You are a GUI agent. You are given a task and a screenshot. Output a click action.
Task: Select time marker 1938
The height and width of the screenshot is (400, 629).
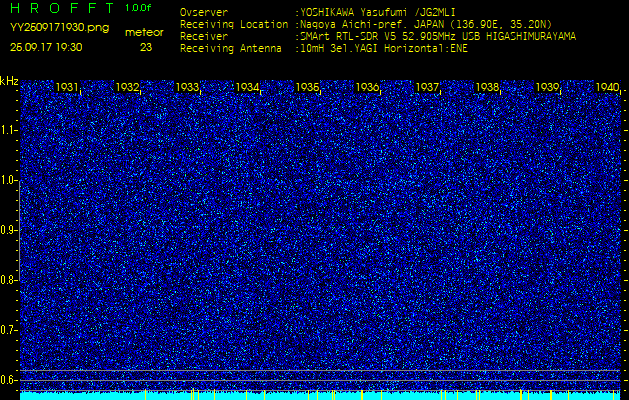coord(487,87)
